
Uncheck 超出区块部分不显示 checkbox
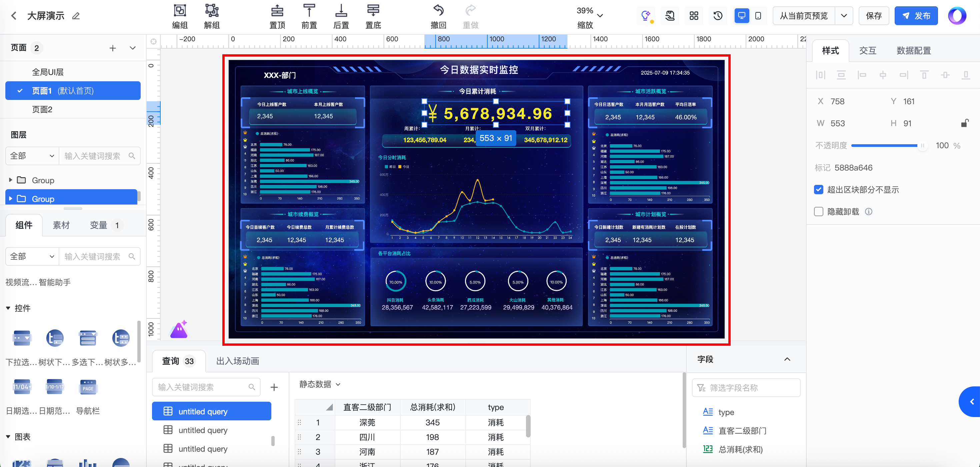[x=818, y=190]
